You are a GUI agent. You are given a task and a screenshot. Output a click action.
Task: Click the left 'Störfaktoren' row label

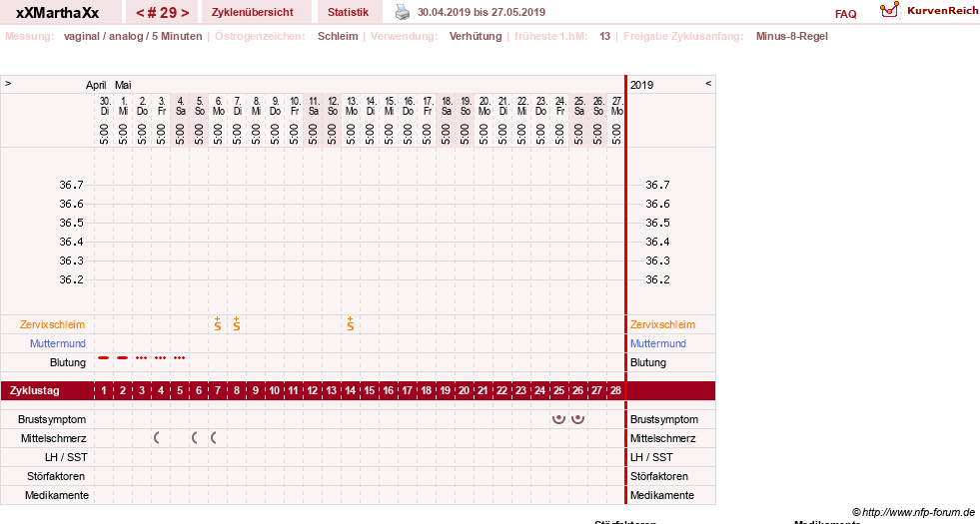(x=56, y=476)
